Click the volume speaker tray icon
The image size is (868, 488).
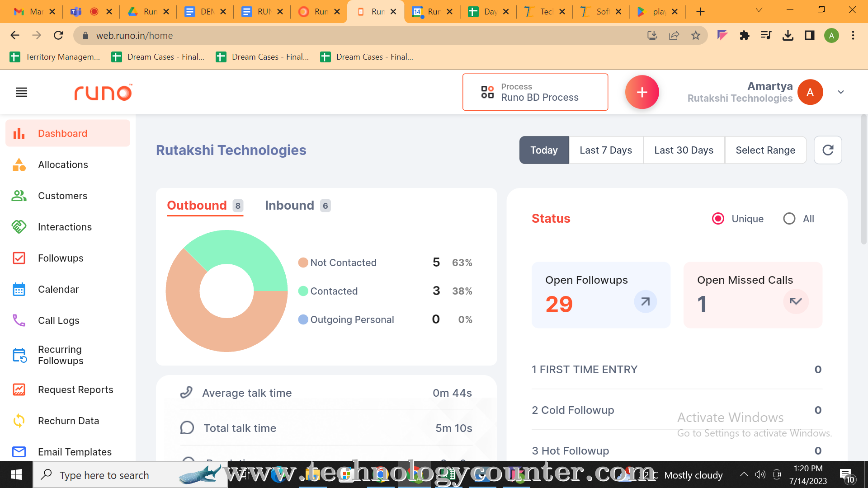(x=760, y=474)
